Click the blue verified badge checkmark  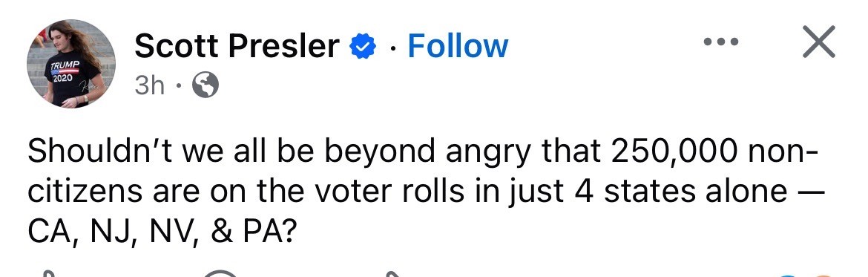363,48
